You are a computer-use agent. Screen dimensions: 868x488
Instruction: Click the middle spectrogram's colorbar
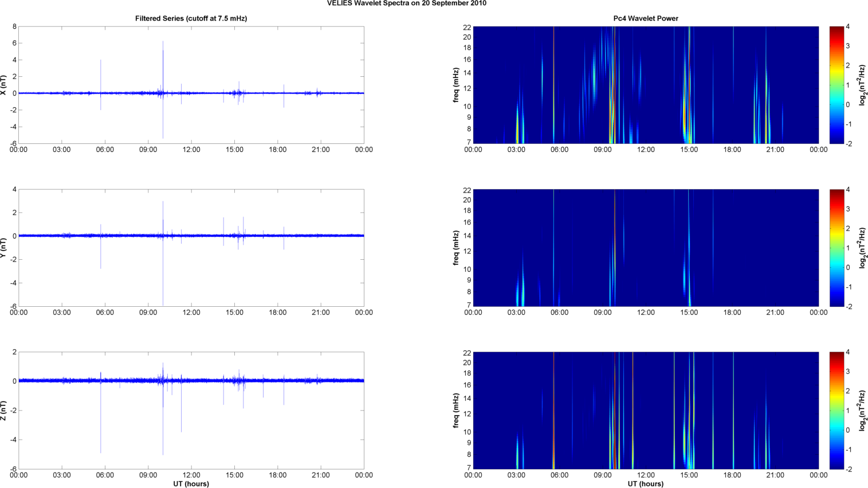point(836,248)
